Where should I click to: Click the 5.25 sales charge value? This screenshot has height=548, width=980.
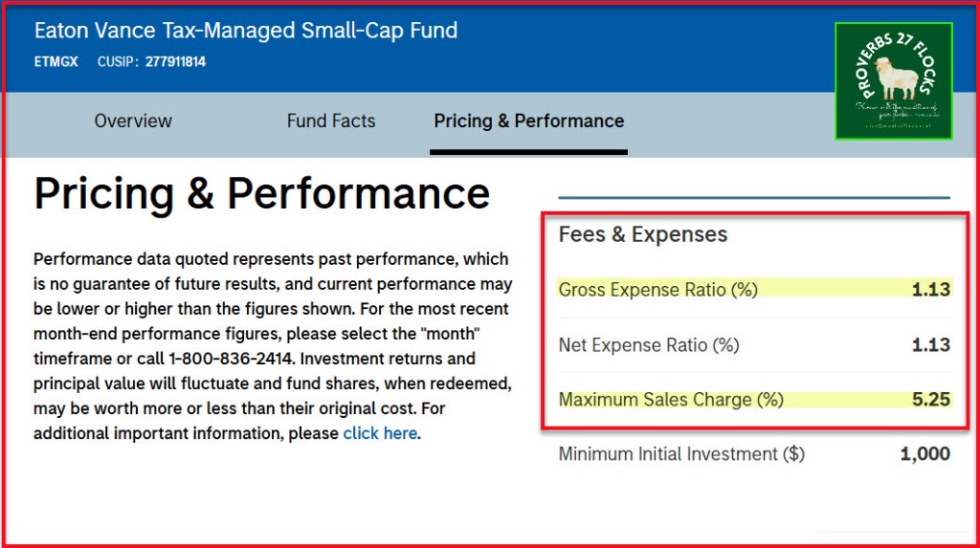930,400
